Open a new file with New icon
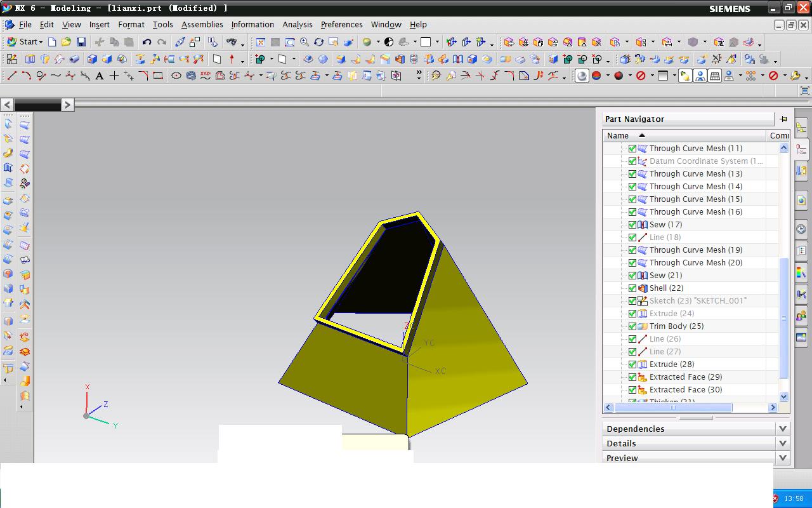Screen dimensions: 812x508 point(52,42)
